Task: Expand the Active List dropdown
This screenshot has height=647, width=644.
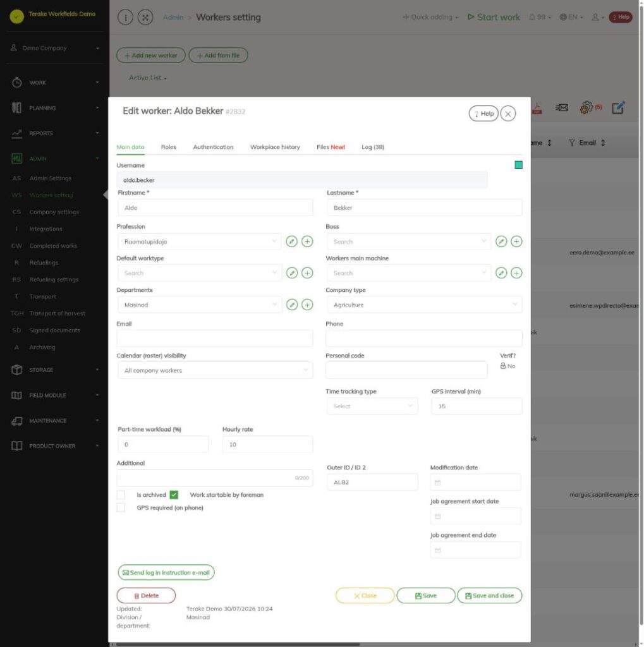Action: coord(147,78)
